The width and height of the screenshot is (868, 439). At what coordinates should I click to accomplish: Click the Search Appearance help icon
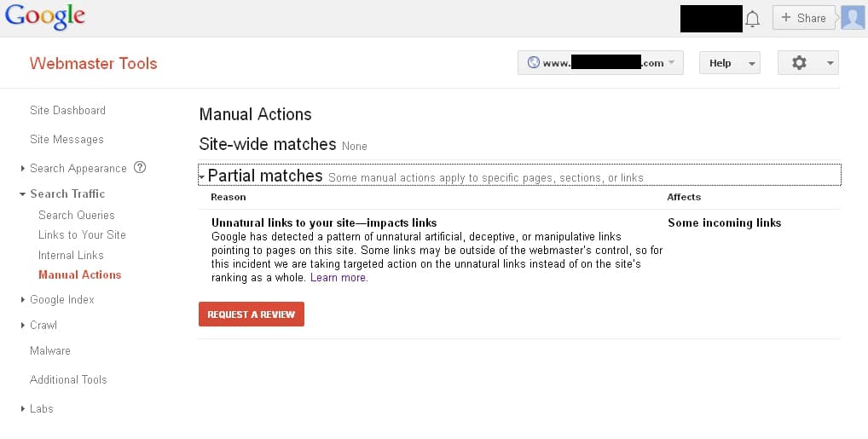(x=140, y=168)
